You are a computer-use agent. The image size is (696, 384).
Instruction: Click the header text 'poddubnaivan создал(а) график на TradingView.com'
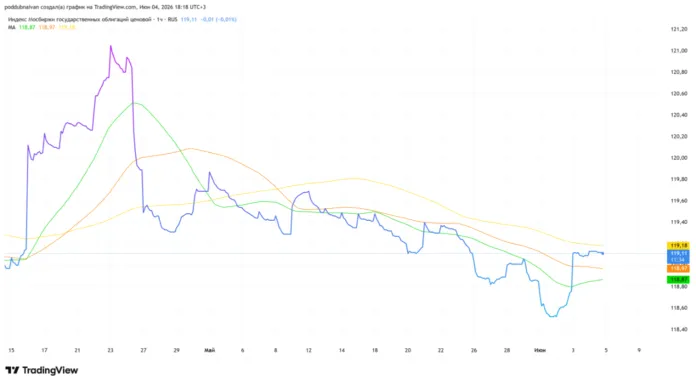coord(71,7)
